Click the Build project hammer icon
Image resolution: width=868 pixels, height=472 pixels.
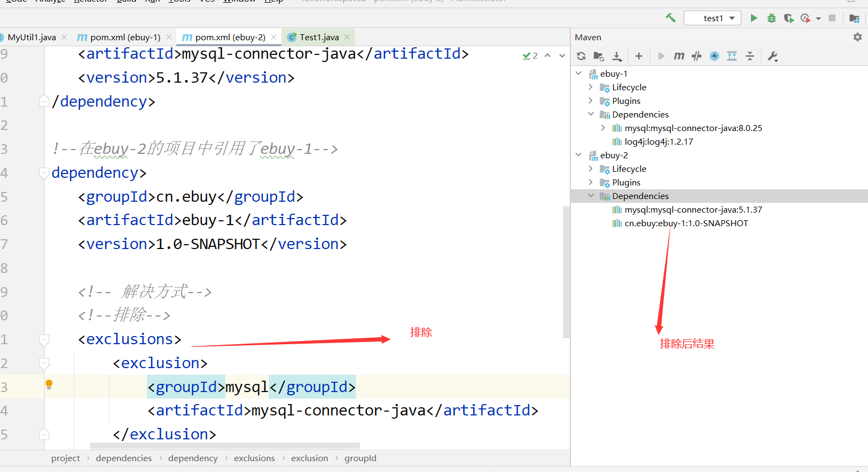click(670, 18)
